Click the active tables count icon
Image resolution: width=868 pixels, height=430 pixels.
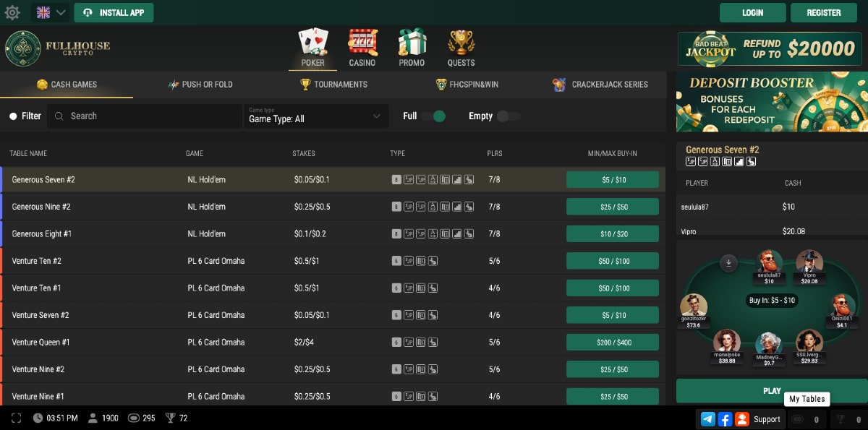(x=133, y=418)
